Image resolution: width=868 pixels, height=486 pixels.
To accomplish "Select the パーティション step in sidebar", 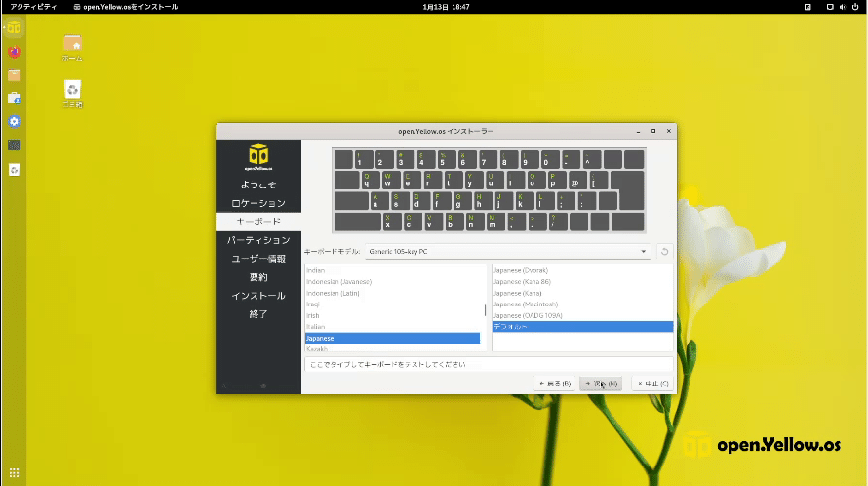I will coord(258,240).
